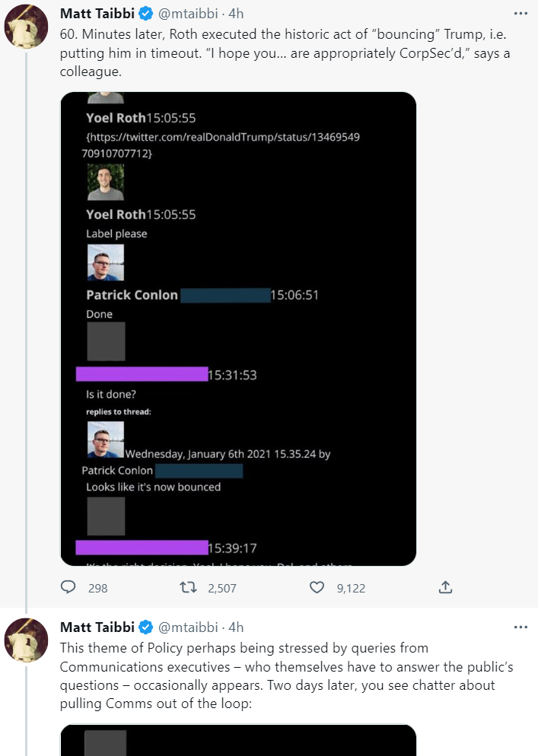Screen dimensions: 538x756
Task: Open Matt Taibbi's avatar on second tweet
Action: click(27, 640)
